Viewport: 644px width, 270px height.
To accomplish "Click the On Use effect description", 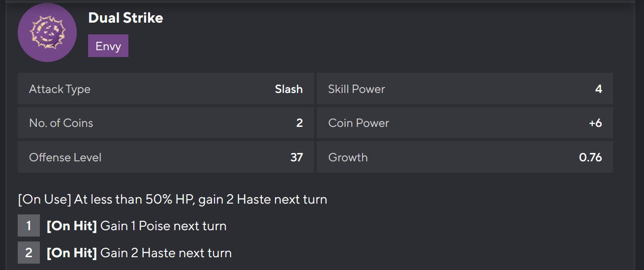I will click(172, 200).
